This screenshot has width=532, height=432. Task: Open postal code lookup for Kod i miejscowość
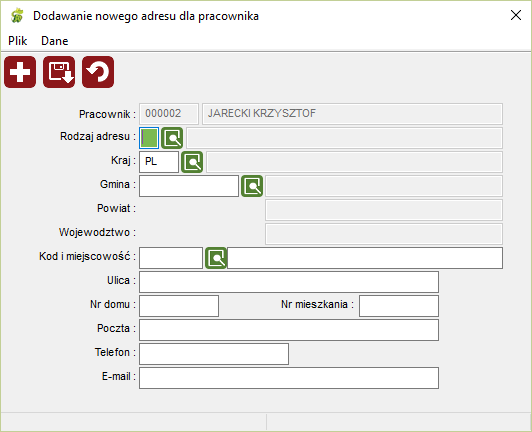click(216, 258)
